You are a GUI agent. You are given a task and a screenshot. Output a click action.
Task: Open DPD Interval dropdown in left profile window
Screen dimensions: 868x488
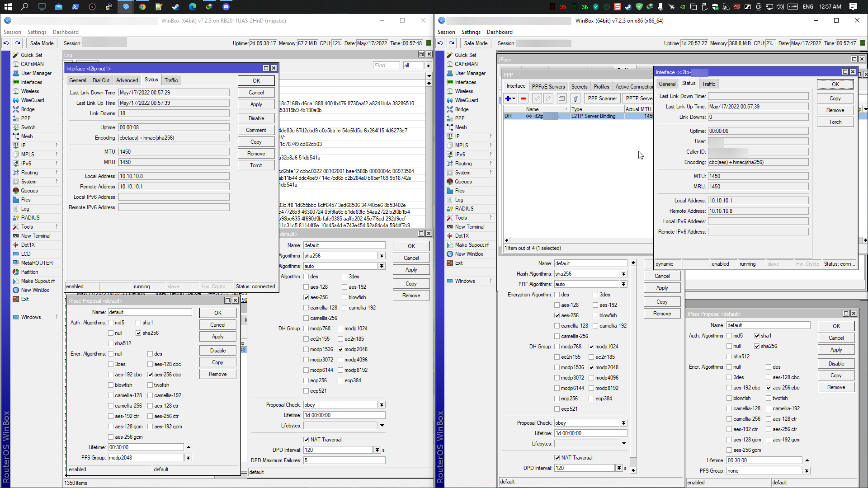pos(377,450)
